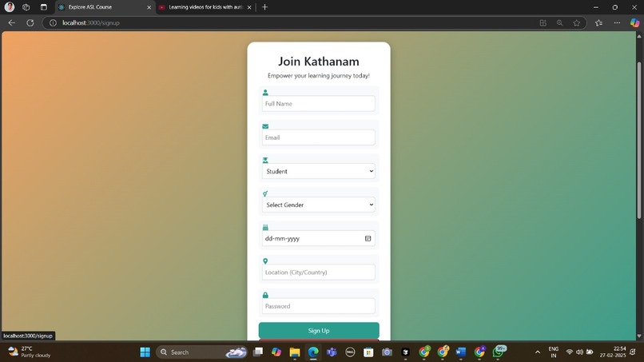Open the tab actions menu icon
Screen dimensions: 644x362
pos(43,7)
